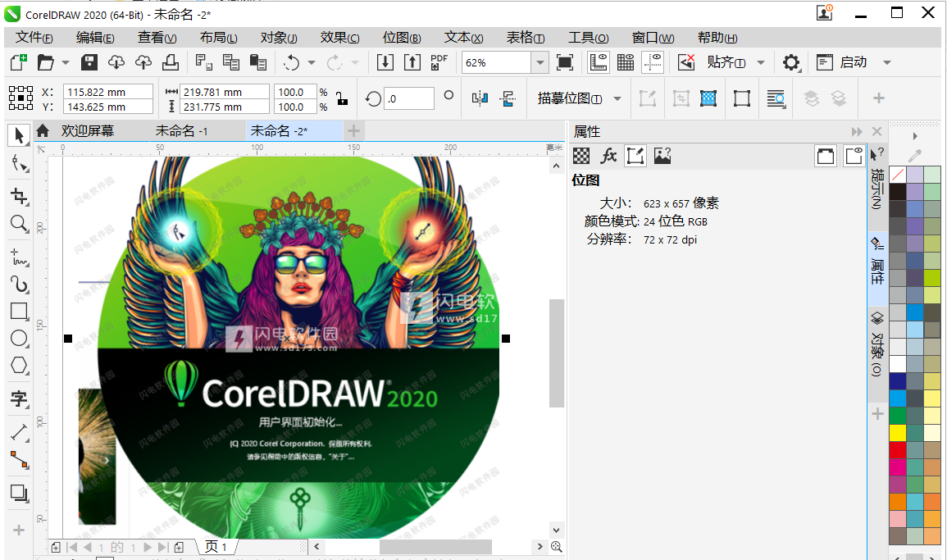Click the Copy icon

(x=230, y=62)
